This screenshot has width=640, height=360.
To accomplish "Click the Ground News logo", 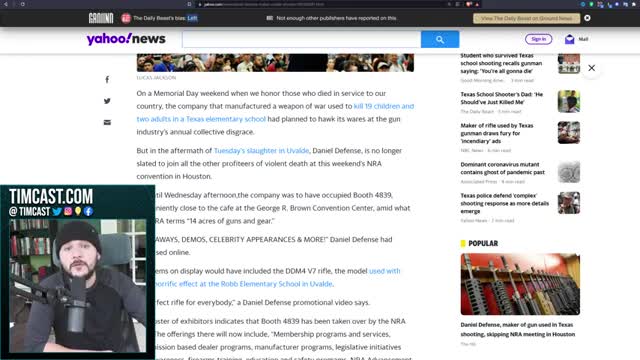I will click(x=101, y=18).
